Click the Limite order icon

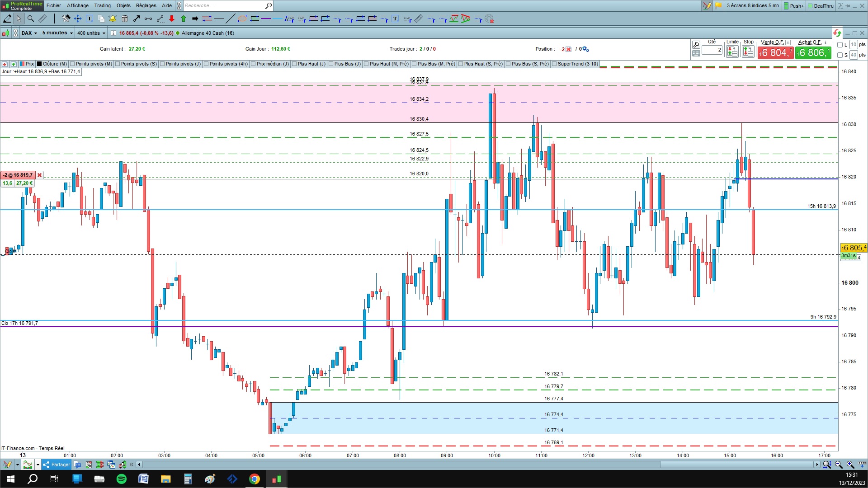732,52
